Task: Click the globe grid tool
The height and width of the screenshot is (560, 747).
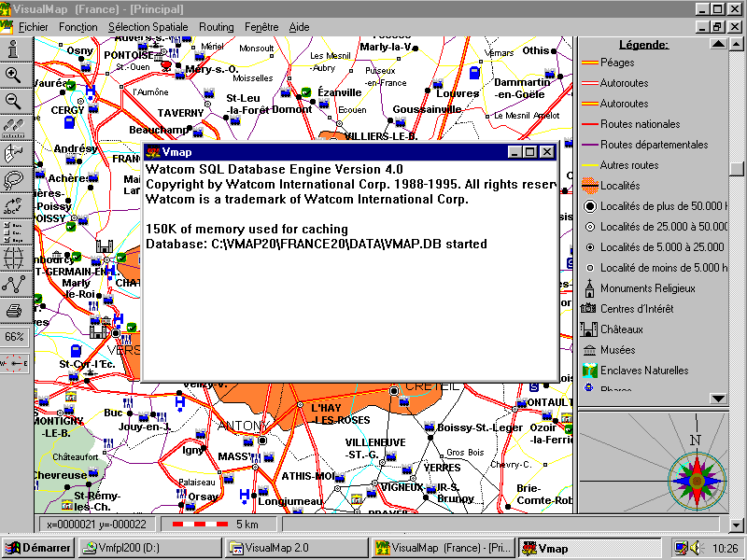Action: pos(14,259)
